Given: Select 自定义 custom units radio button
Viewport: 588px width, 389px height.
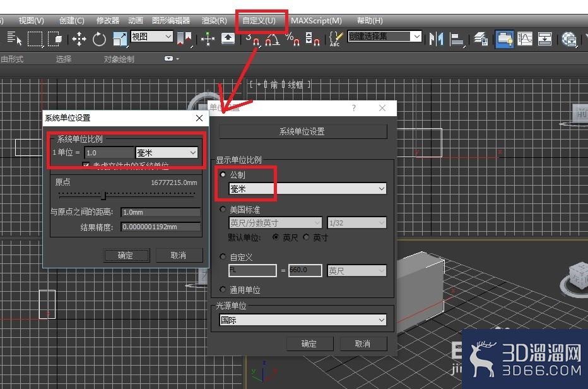Looking at the screenshot, I should point(223,256).
